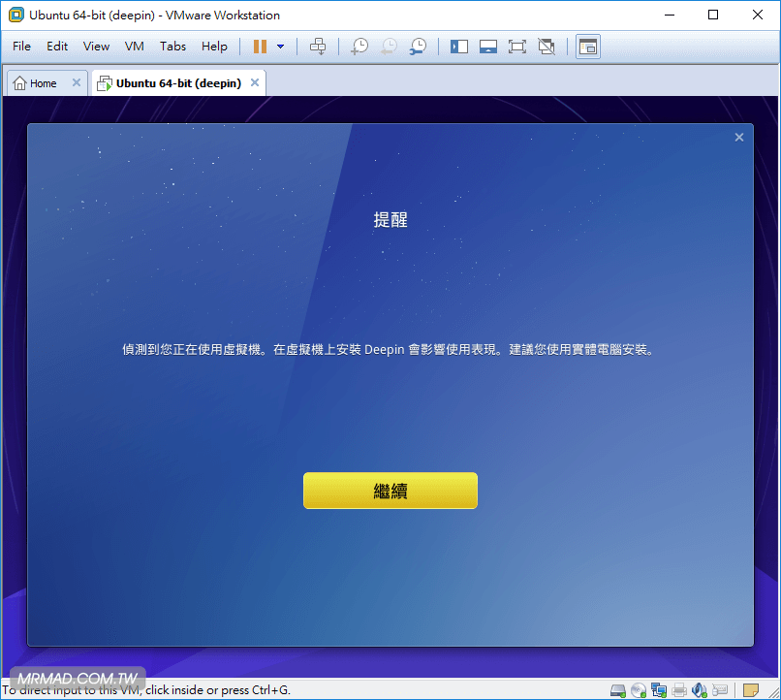Screen dimensions: 781x700
Task: Click the sound card status icon
Action: [x=701, y=690]
